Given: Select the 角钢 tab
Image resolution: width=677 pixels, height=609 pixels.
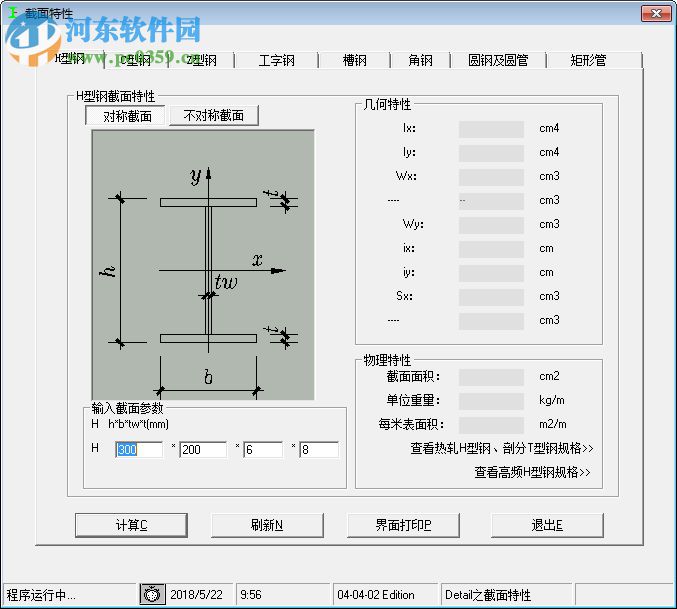Looking at the screenshot, I should click(420, 60).
